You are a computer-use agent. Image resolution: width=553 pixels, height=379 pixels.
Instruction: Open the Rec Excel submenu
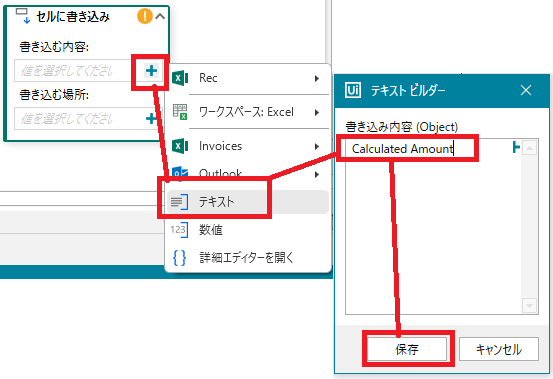pos(248,78)
